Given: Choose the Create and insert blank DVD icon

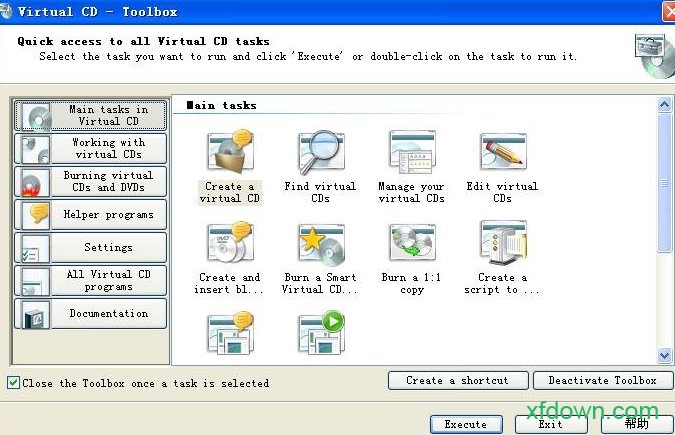Looking at the screenshot, I should pyautogui.click(x=229, y=244).
